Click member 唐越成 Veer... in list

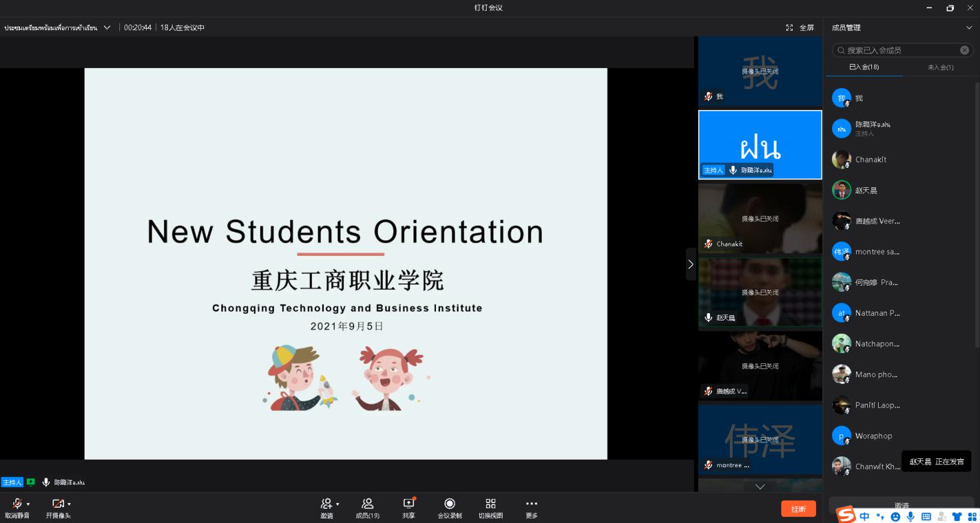coord(900,221)
